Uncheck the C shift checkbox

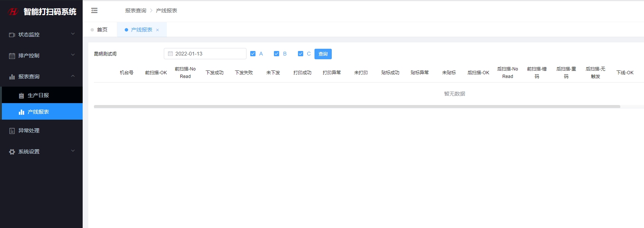(301, 54)
